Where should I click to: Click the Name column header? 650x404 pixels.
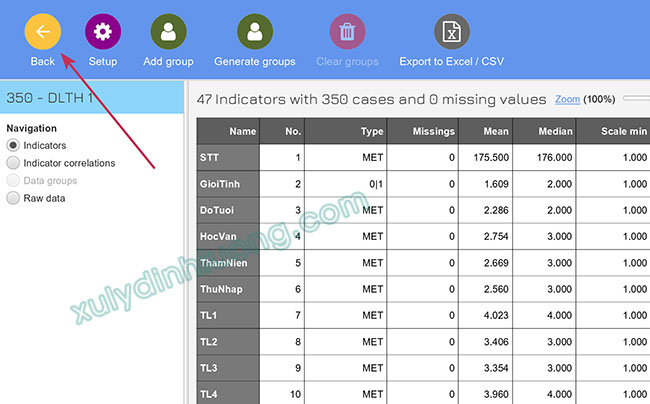coord(228,131)
